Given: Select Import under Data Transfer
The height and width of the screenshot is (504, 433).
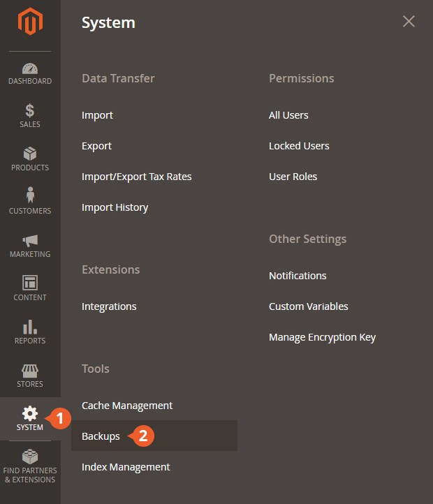Looking at the screenshot, I should point(97,115).
